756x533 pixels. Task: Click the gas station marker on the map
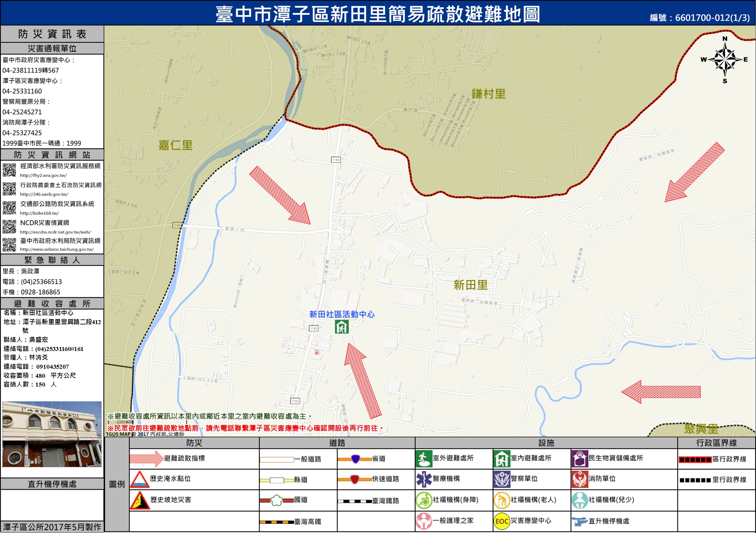[x=317, y=352]
